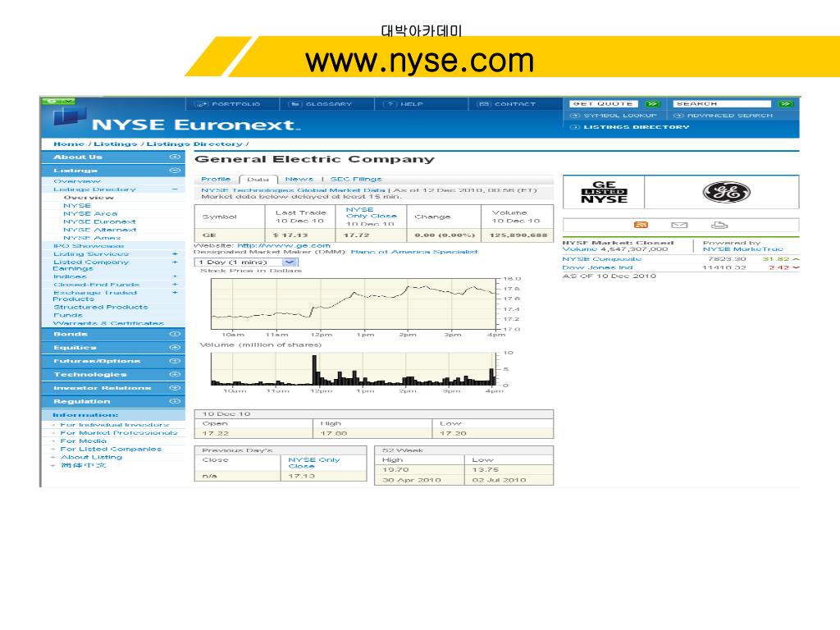The image size is (840, 630).
Task: Click NYSE MarkeTrac link
Action: 743,249
